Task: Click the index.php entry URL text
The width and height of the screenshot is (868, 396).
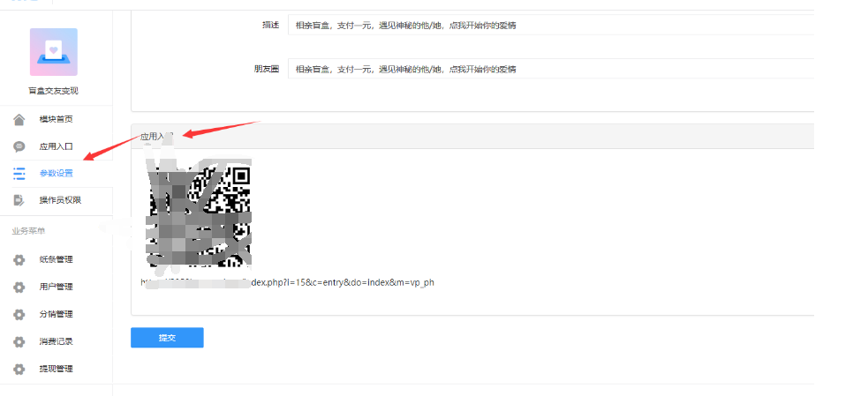Action: pos(287,282)
